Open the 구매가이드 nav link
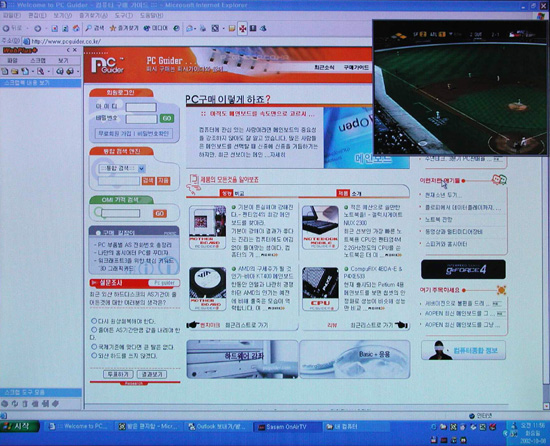 point(356,67)
